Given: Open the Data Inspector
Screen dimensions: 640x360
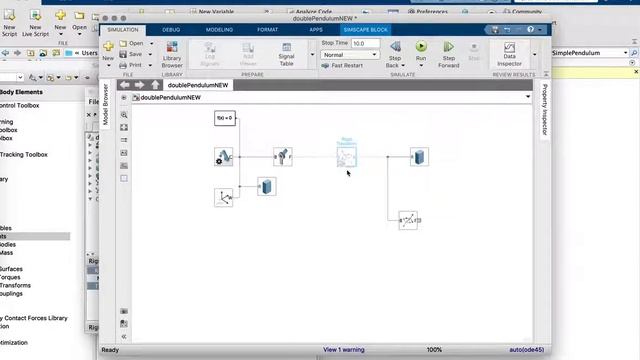Looking at the screenshot, I should (x=509, y=54).
